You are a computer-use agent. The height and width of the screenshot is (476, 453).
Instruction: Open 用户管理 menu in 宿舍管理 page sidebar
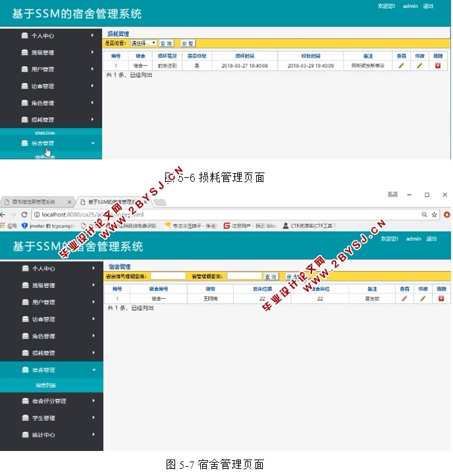click(43, 302)
